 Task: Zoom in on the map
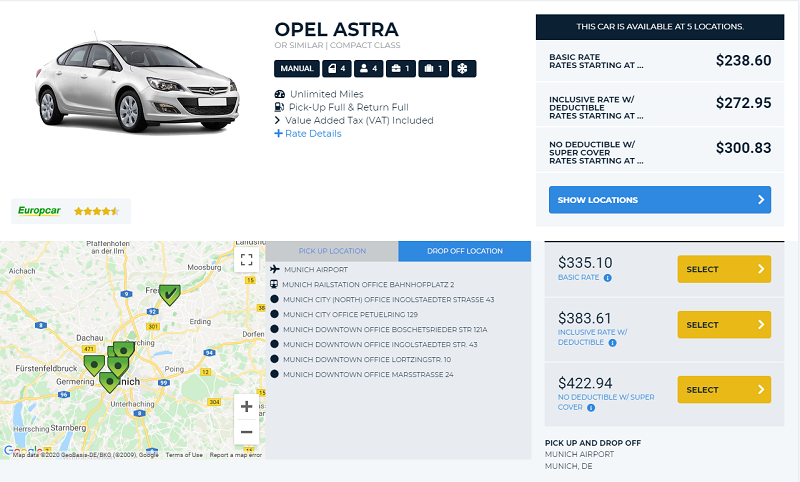pyautogui.click(x=246, y=406)
